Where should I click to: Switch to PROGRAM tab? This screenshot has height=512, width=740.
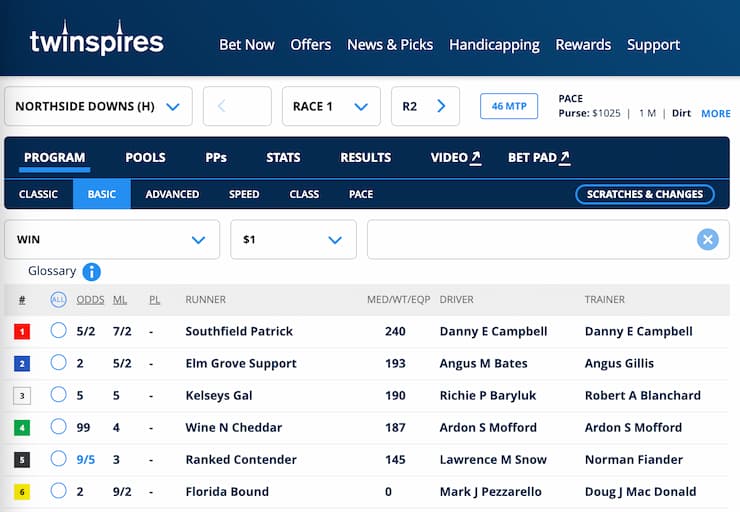pos(55,158)
